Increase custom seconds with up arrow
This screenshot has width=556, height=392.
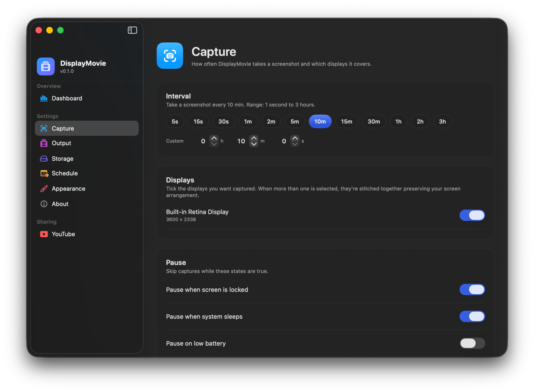[x=295, y=138]
